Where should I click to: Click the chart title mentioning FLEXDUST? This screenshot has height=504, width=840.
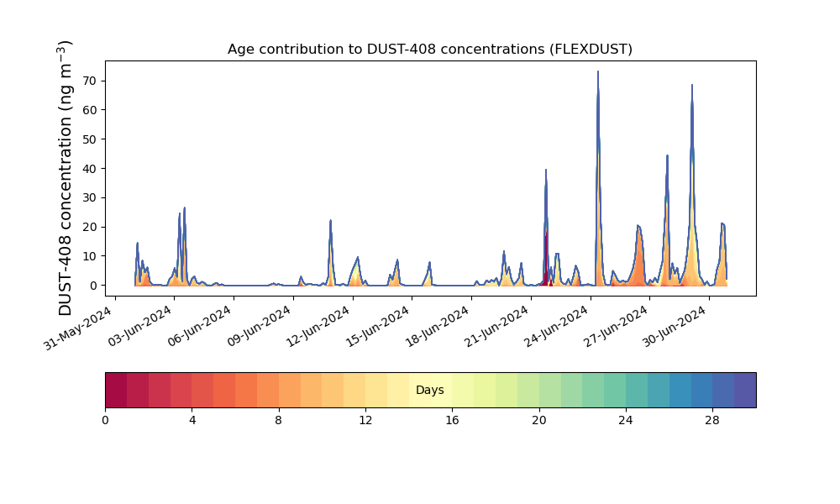[429, 50]
